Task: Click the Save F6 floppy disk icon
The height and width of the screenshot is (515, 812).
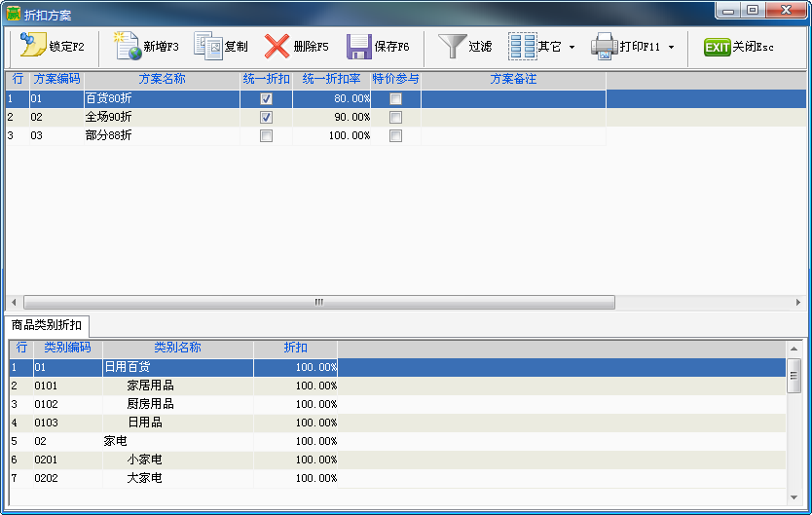Action: point(359,46)
